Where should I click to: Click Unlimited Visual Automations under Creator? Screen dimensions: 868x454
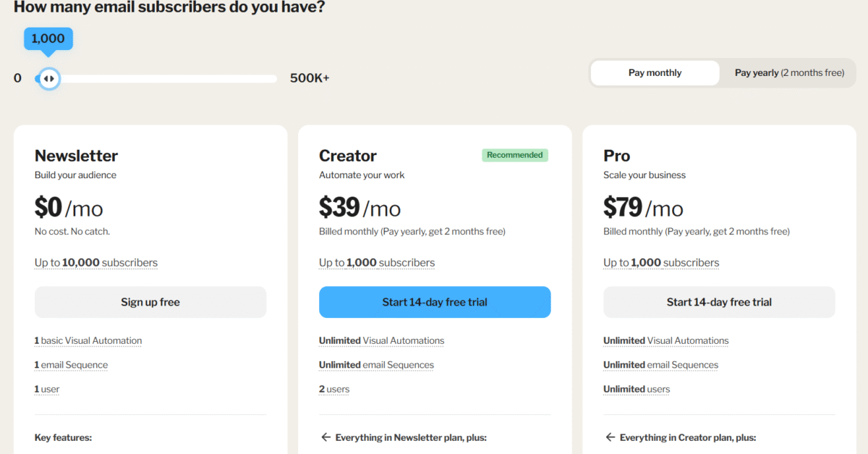(x=381, y=340)
